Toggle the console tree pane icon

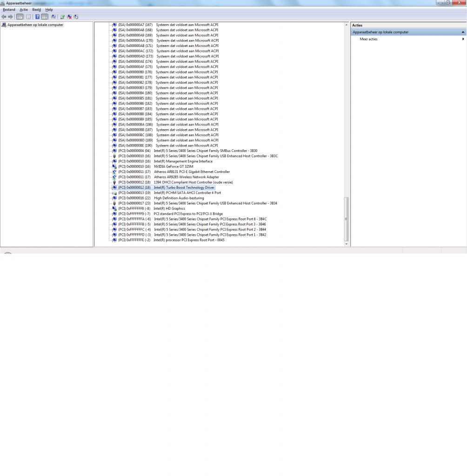20,17
